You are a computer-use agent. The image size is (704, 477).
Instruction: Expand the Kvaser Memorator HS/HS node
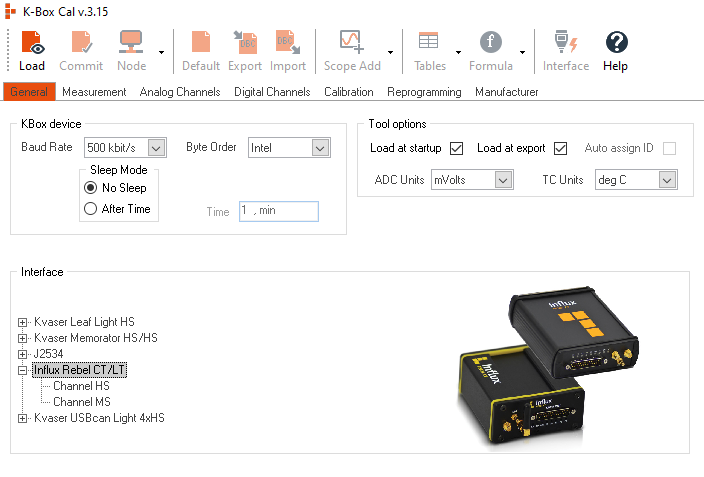[x=22, y=338]
